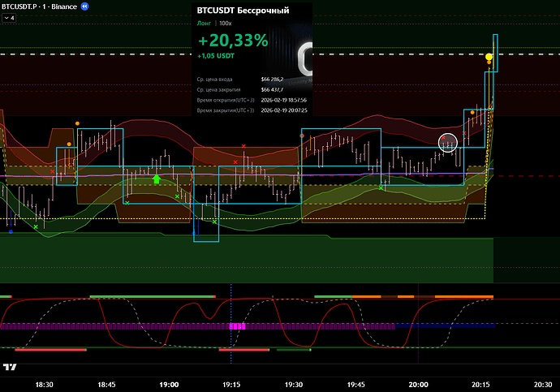
Task: Click the blue dot marker at lower left
Action: click(11, 231)
